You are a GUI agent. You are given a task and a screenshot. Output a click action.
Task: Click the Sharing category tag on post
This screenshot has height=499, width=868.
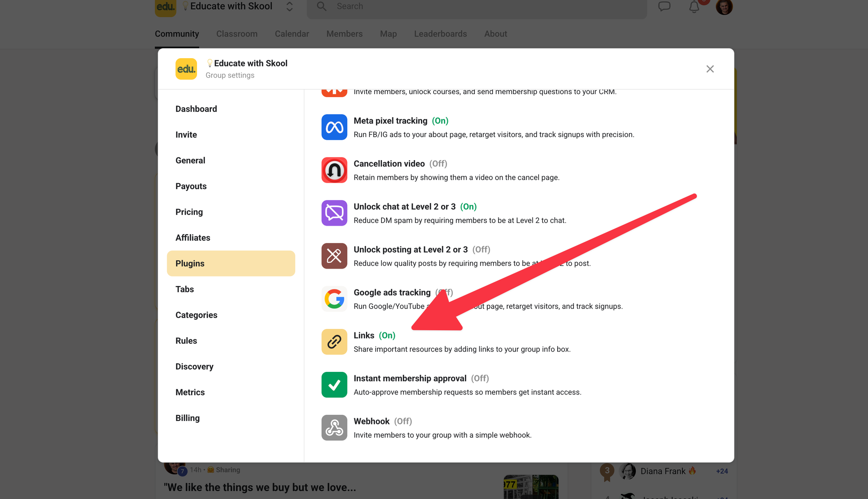[224, 470]
